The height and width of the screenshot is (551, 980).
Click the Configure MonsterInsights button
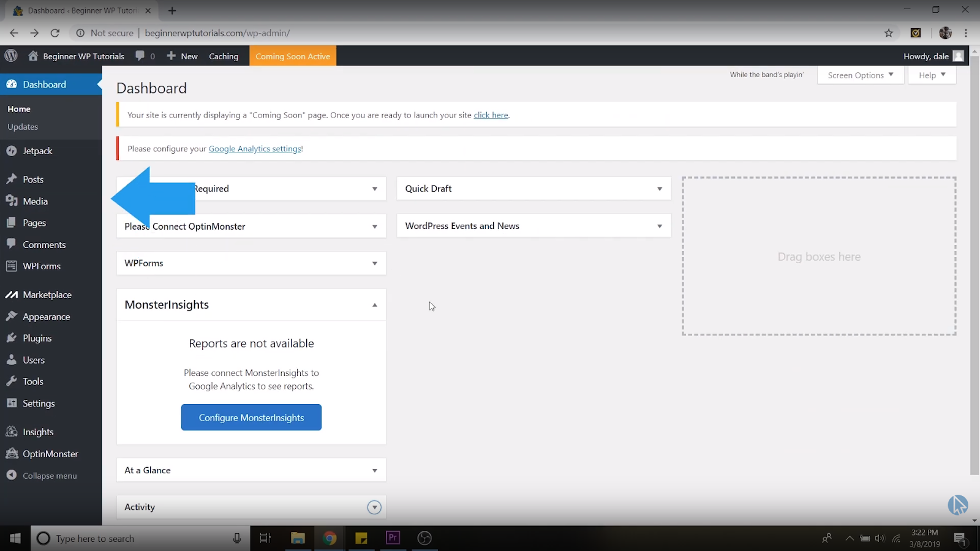point(251,417)
